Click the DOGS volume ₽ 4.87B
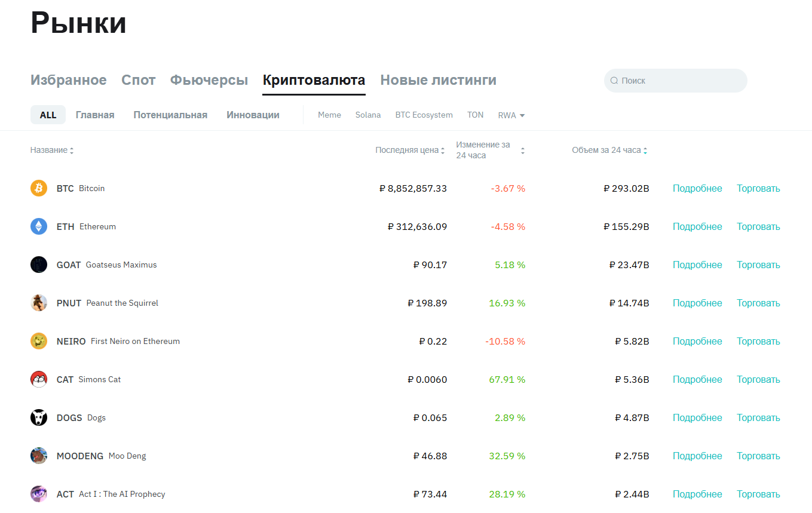The width and height of the screenshot is (812, 513). [632, 417]
